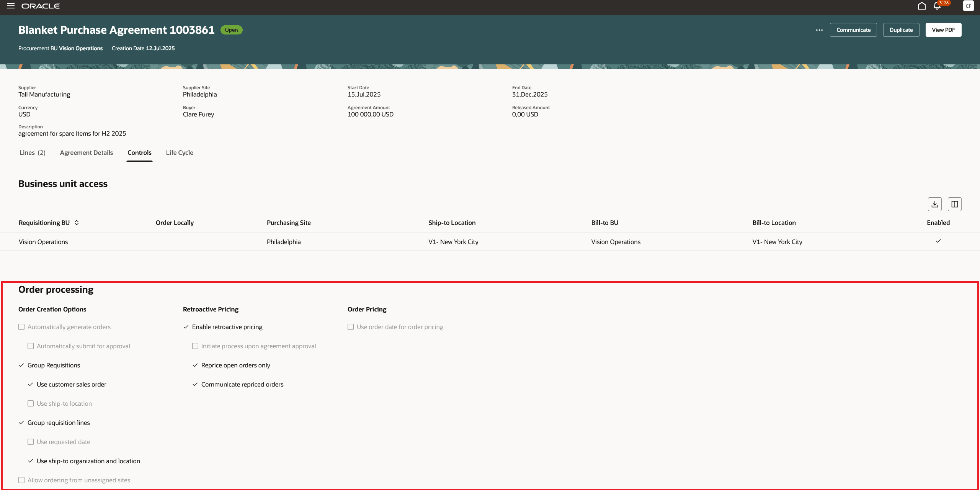
Task: Toggle Use ship-to location checkbox
Action: coord(31,403)
